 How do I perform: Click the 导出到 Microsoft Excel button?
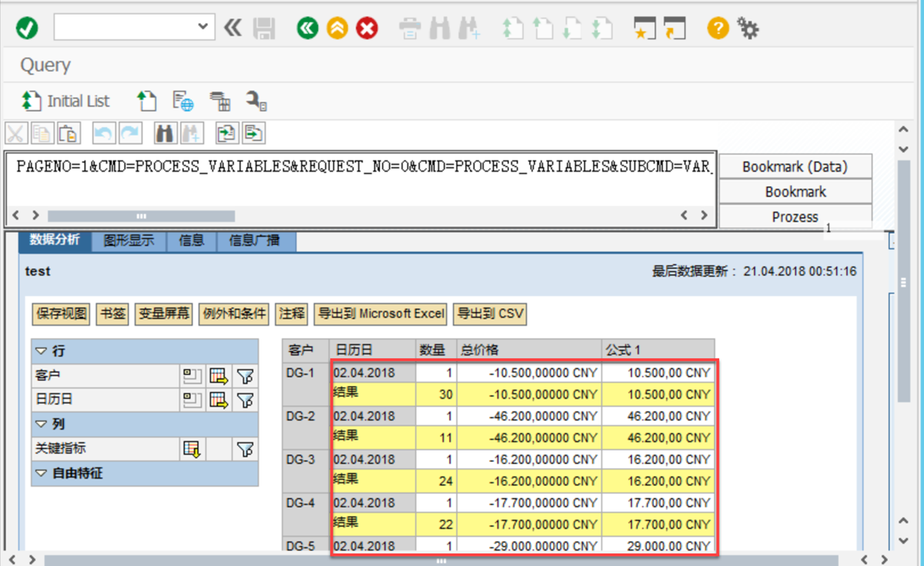click(x=381, y=313)
